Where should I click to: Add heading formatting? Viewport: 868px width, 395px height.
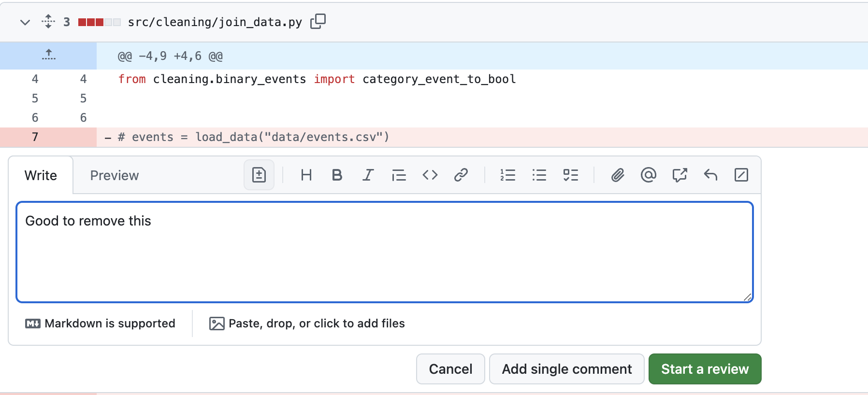(x=306, y=175)
